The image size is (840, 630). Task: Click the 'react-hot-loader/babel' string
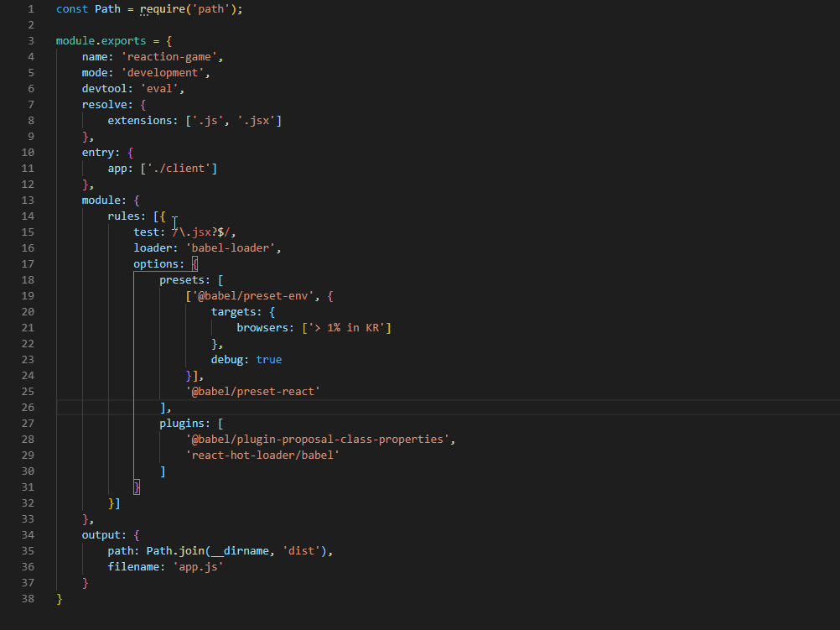click(x=262, y=456)
